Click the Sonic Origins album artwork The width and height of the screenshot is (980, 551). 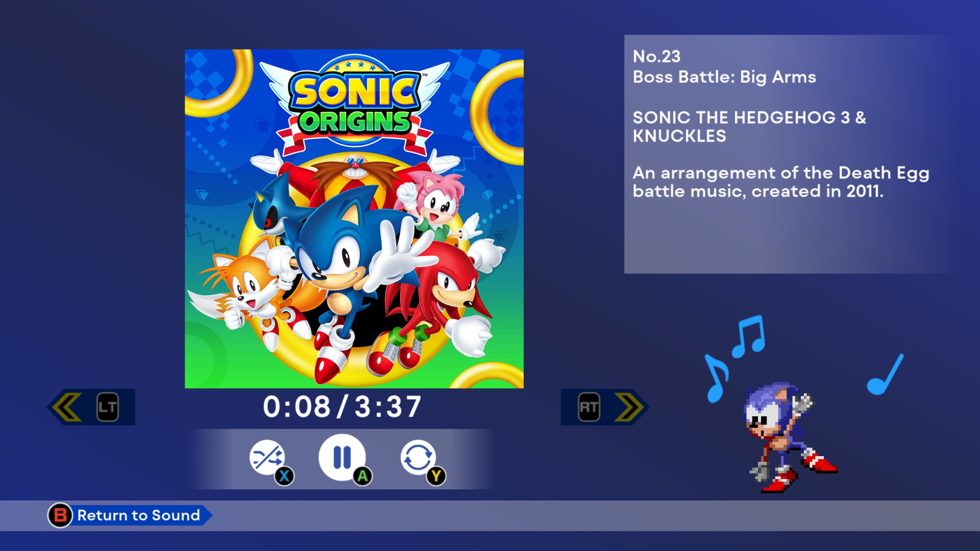[x=354, y=219]
